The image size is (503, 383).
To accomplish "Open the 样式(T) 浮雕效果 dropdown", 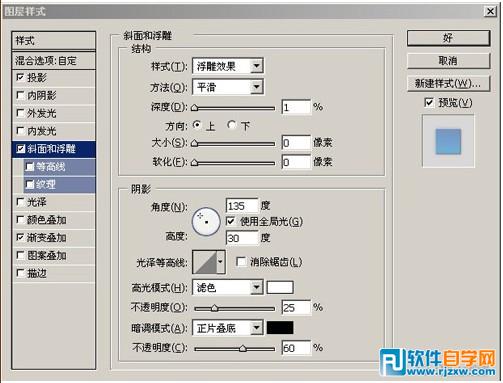I will pos(228,66).
